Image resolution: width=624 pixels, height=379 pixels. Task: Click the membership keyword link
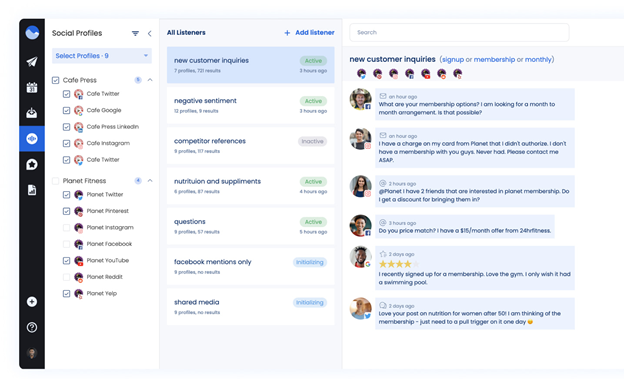click(x=494, y=60)
